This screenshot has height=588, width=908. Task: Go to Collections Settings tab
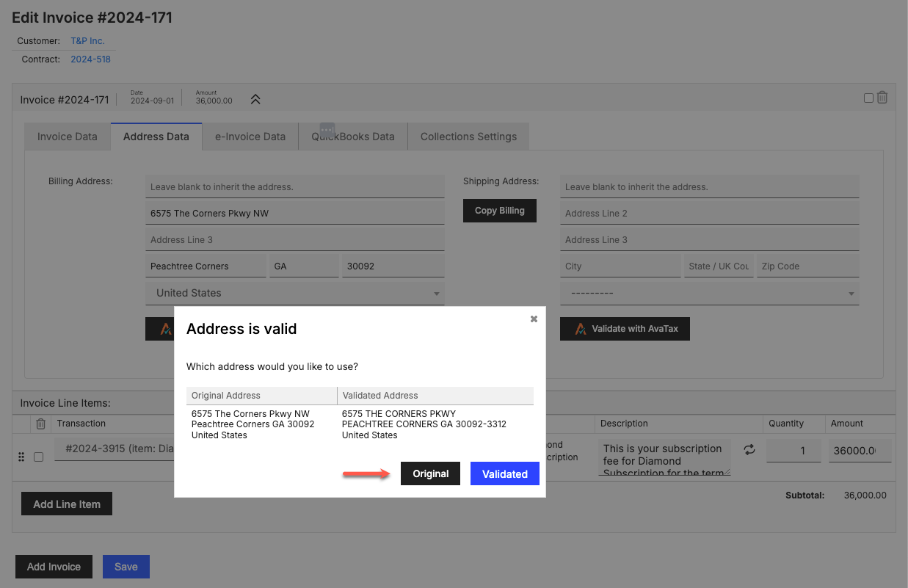[468, 137]
